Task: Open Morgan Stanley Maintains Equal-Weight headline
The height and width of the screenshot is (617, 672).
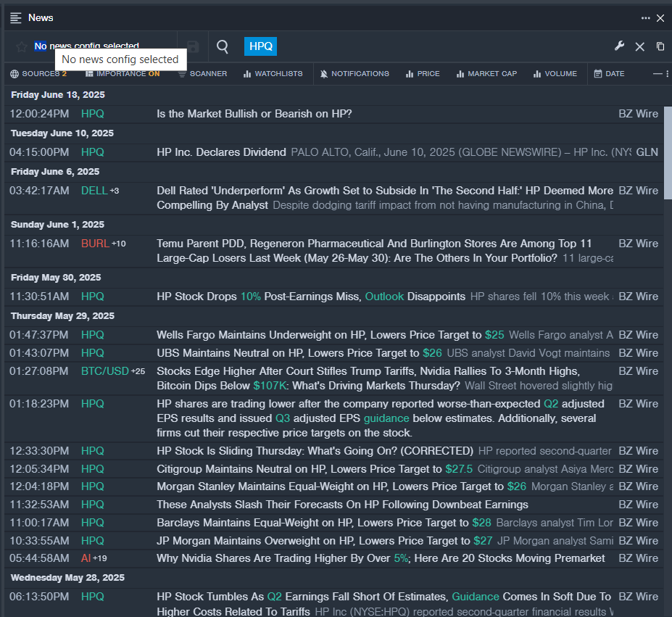Action: pos(341,486)
